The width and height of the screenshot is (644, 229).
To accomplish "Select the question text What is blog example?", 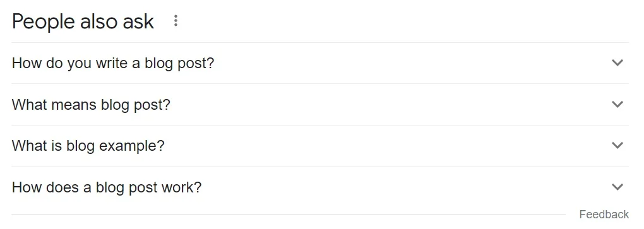I will [88, 146].
